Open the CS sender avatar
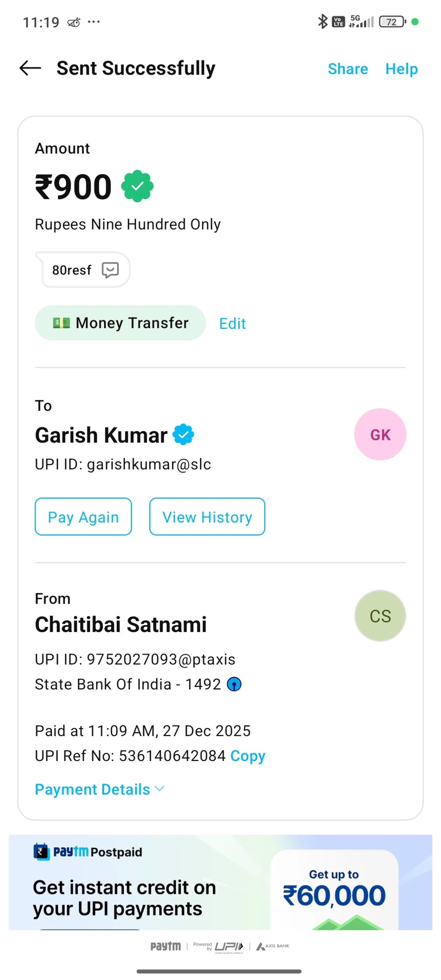Screen dimensions: 441x980 [x=380, y=616]
